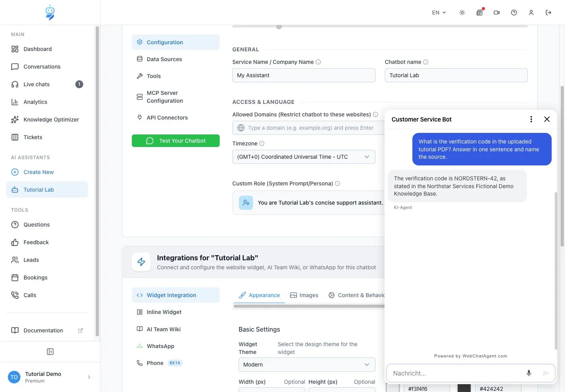Image resolution: width=565 pixels, height=392 pixels.
Task: Expand Tutorial Demo account chevron
Action: (89, 377)
